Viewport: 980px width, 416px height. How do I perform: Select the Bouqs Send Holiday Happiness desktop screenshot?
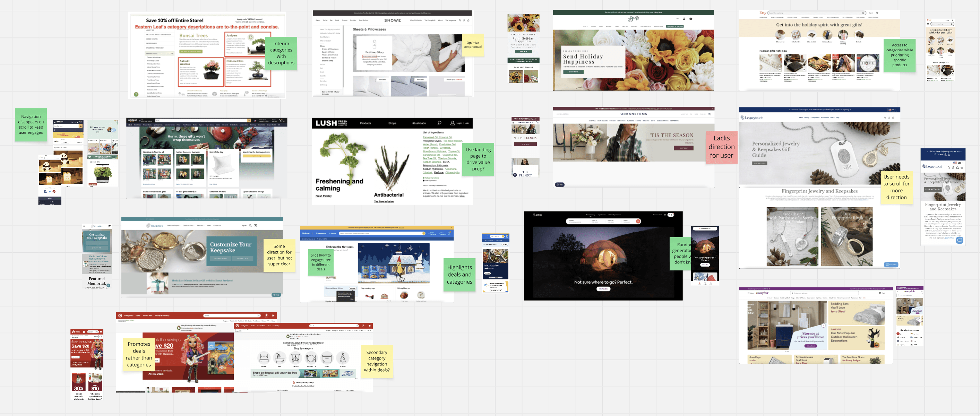pos(633,50)
